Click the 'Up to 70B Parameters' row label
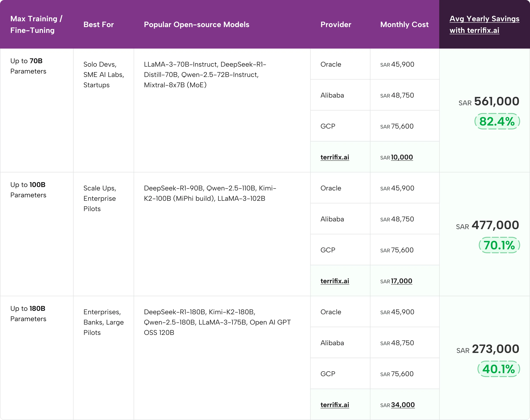Screen dimensions: 530x420 click(28, 66)
